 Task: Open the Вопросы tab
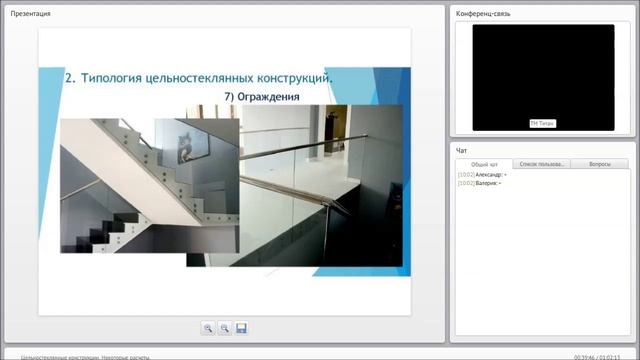(600, 164)
